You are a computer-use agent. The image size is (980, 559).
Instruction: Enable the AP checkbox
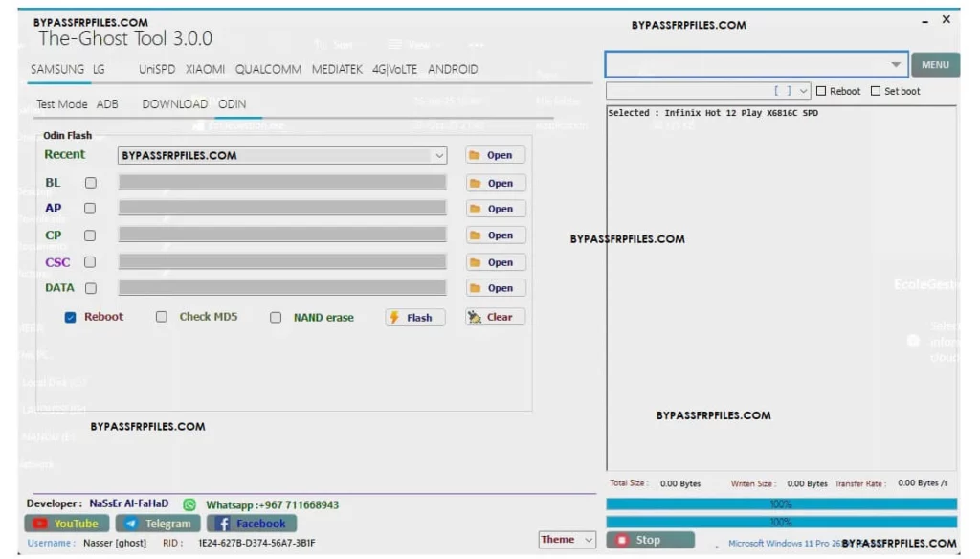coord(90,209)
